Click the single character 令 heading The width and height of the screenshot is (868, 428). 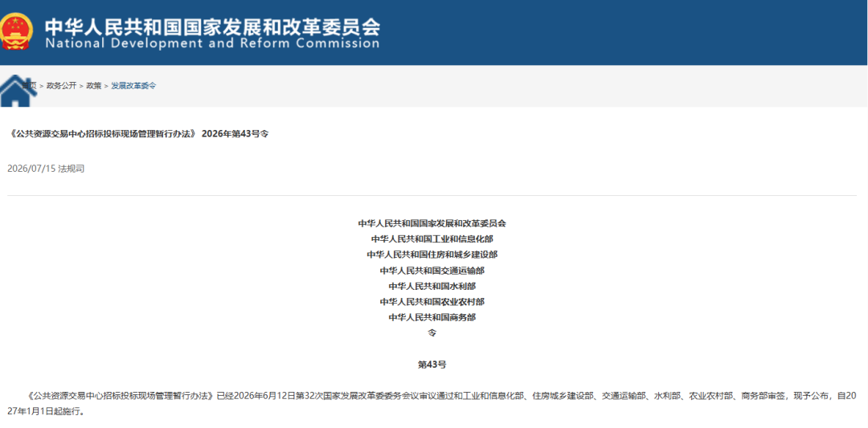click(x=432, y=333)
